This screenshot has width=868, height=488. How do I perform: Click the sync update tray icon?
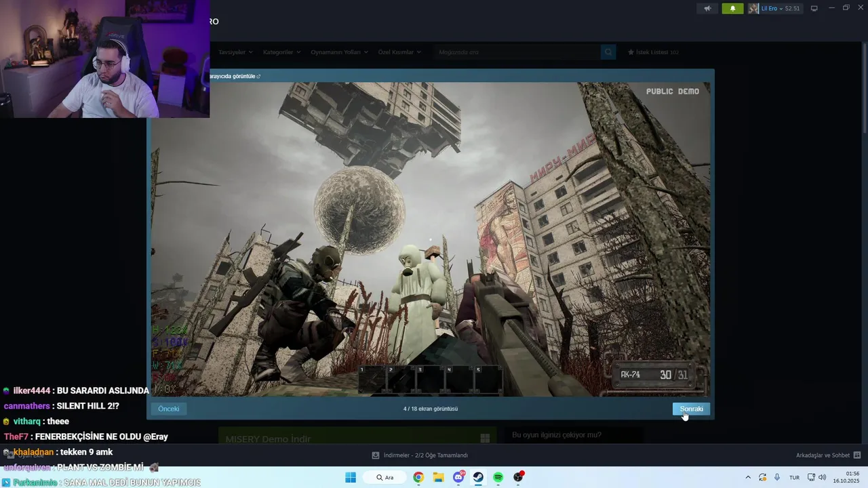pyautogui.click(x=762, y=477)
